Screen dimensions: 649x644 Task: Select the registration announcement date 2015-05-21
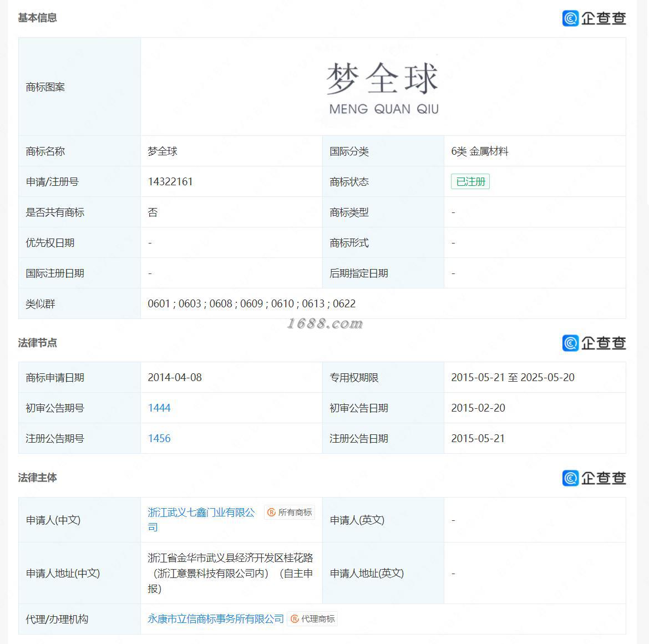tap(478, 438)
